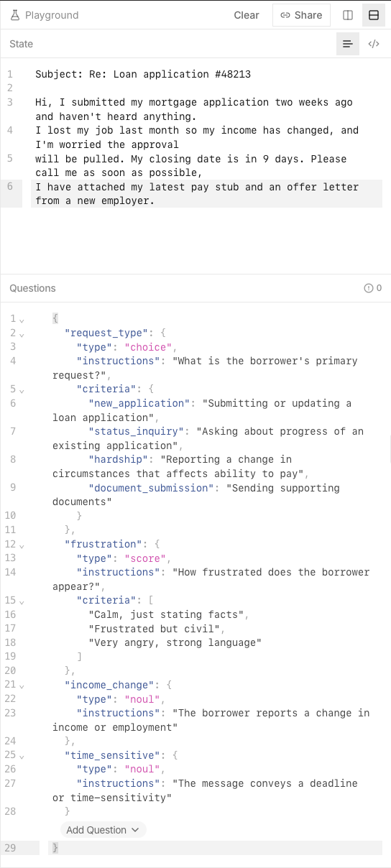
Task: Click the "request_type" key
Action: pos(106,333)
